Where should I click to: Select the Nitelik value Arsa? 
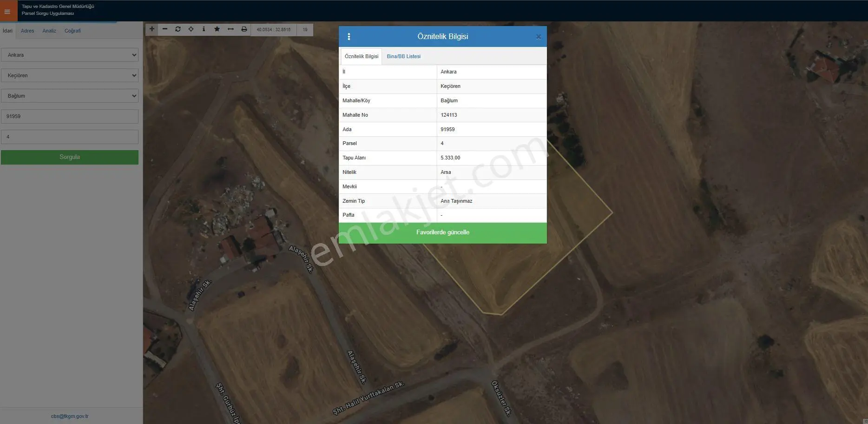(446, 172)
